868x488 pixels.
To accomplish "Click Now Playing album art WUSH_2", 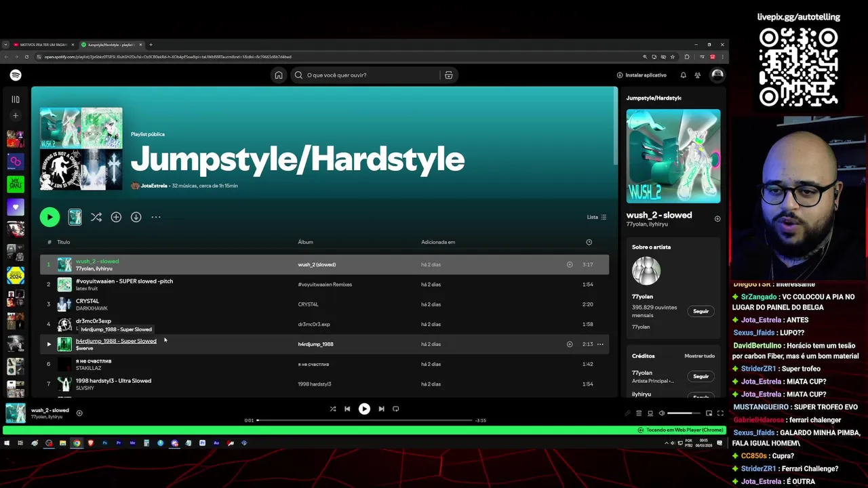I will (x=673, y=156).
